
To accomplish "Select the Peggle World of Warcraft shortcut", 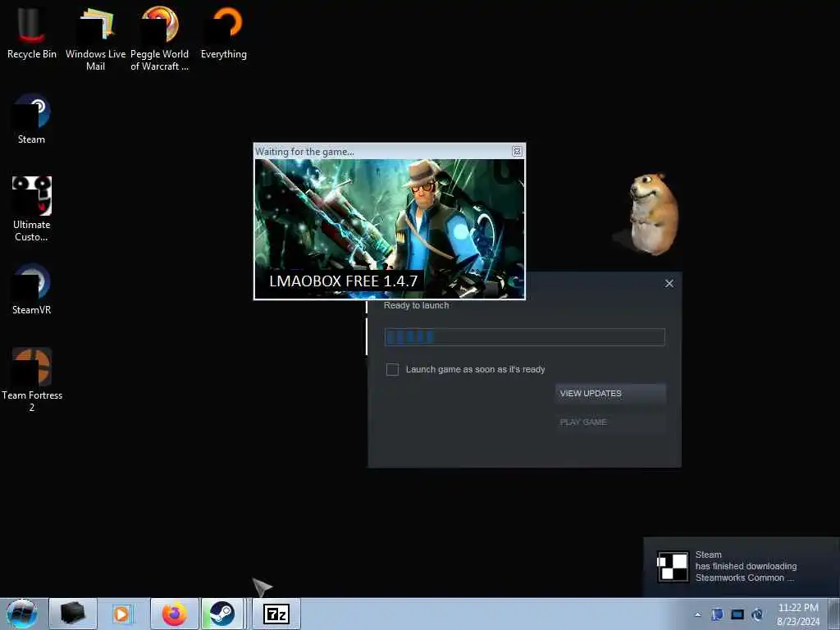I will [x=160, y=38].
